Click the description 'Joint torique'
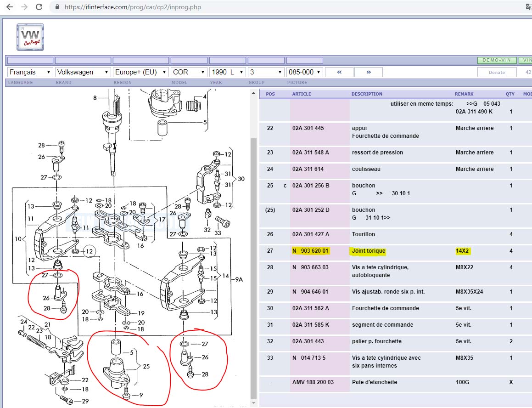This screenshot has width=532, height=408. tap(369, 251)
